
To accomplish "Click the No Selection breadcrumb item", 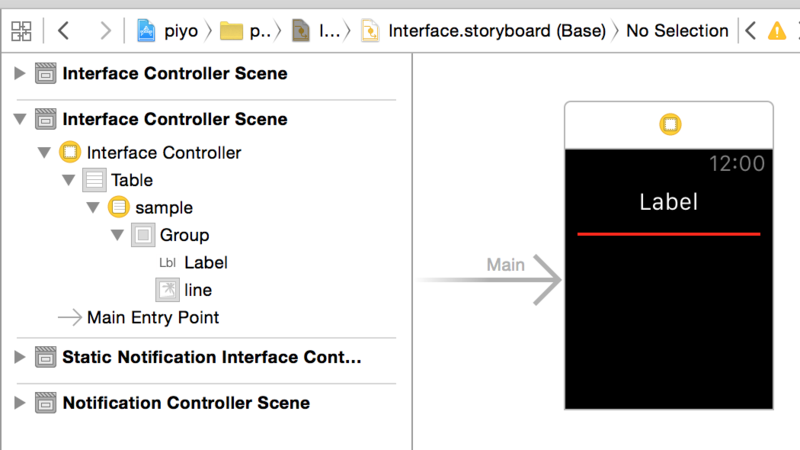I will tap(677, 31).
